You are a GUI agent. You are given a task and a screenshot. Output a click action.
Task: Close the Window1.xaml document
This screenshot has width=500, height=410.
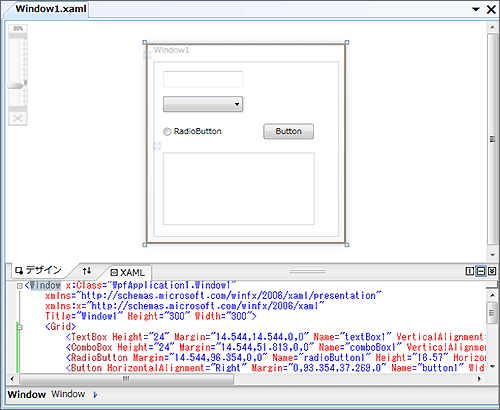click(491, 9)
